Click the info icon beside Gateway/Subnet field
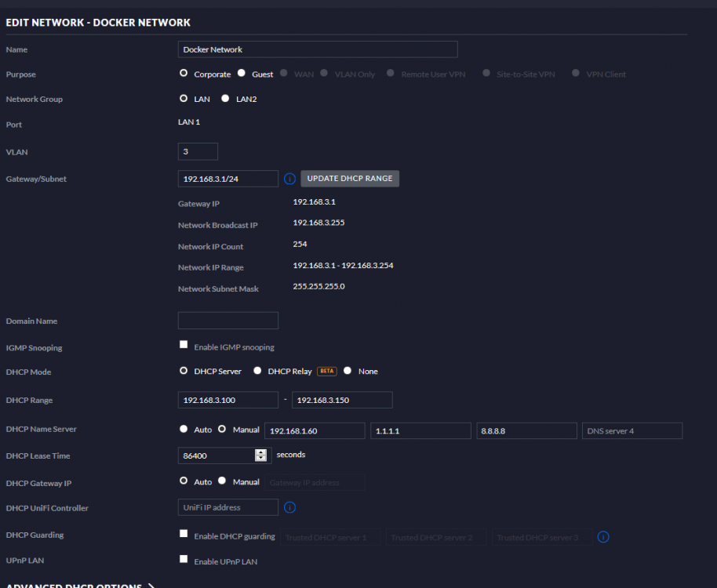The image size is (717, 588). point(289,179)
